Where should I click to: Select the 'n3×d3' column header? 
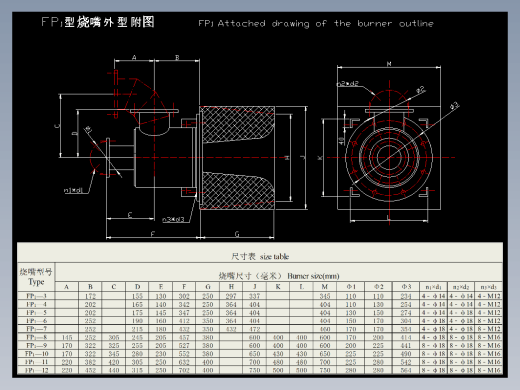[489, 287]
